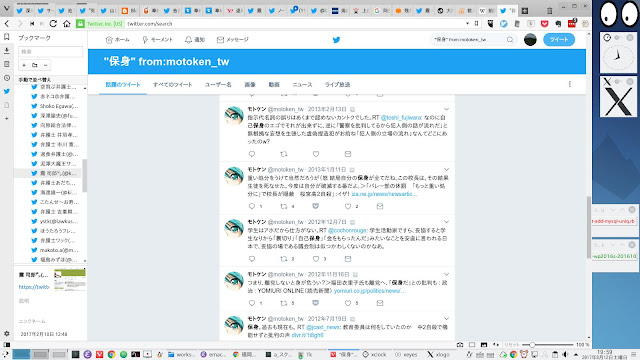Image resolution: width=640 pixels, height=360 pixels.
Task: Like the 2013年2月13日 tweet
Action: (x=316, y=154)
